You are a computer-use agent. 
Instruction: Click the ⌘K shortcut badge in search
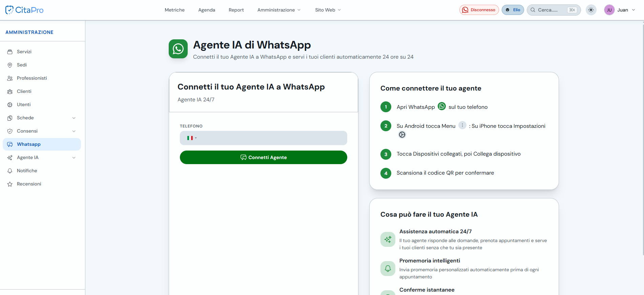[572, 10]
